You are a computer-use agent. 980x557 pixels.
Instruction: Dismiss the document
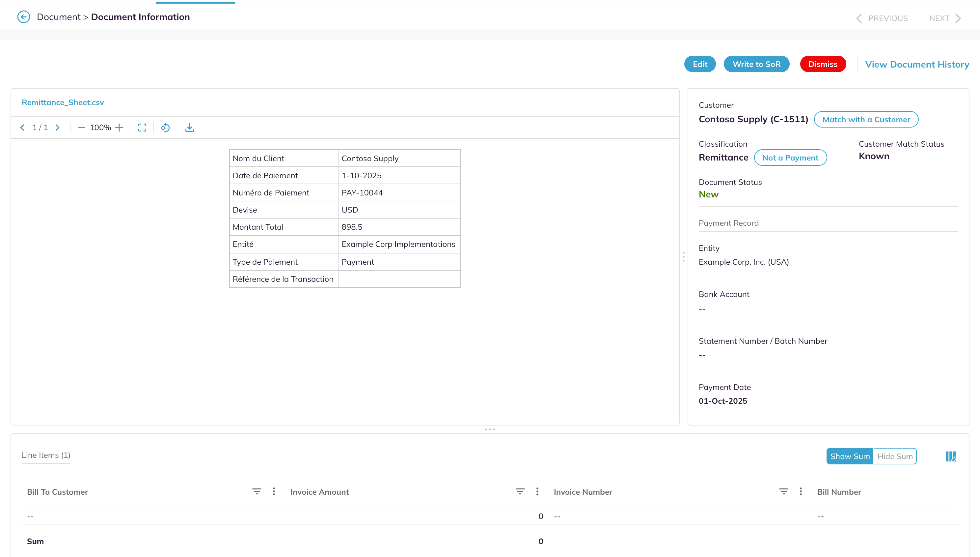pyautogui.click(x=823, y=64)
